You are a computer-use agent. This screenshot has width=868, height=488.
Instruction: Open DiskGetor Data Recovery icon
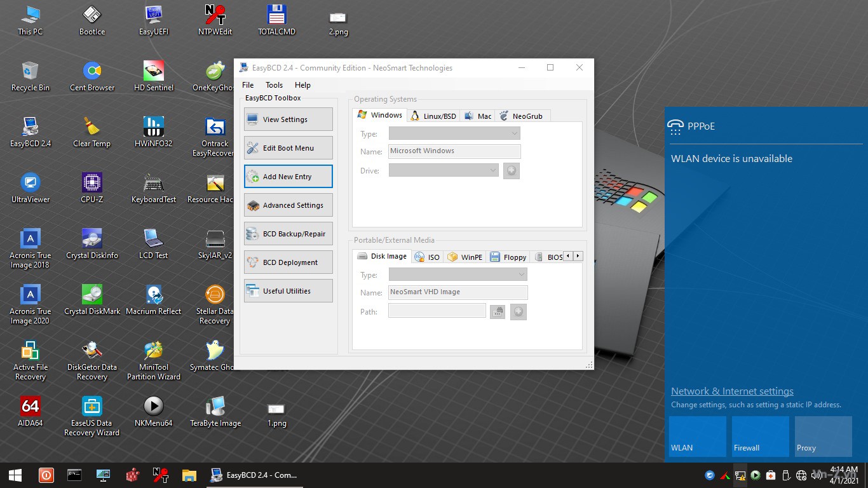click(92, 360)
